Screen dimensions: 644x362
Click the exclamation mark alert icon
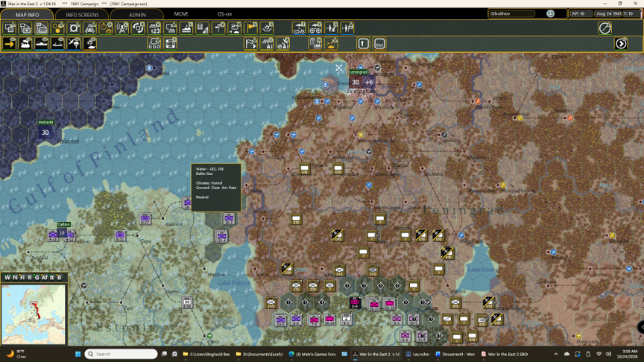coord(364,43)
